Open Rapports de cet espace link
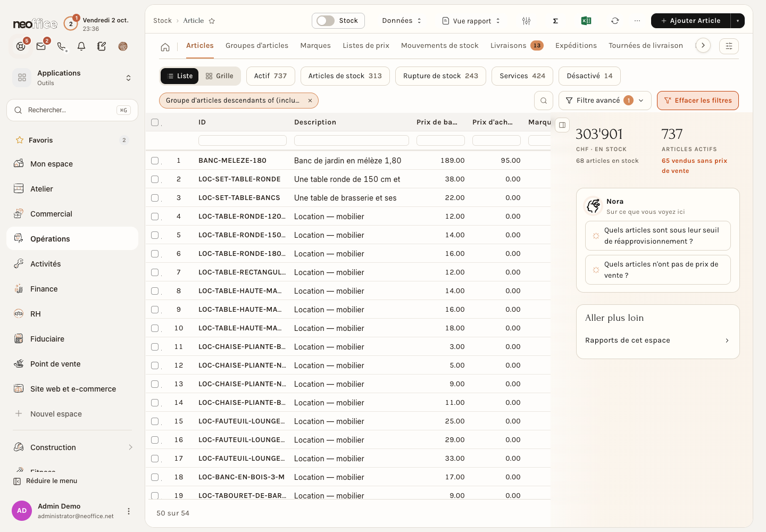The height and width of the screenshot is (532, 766). (x=658, y=340)
